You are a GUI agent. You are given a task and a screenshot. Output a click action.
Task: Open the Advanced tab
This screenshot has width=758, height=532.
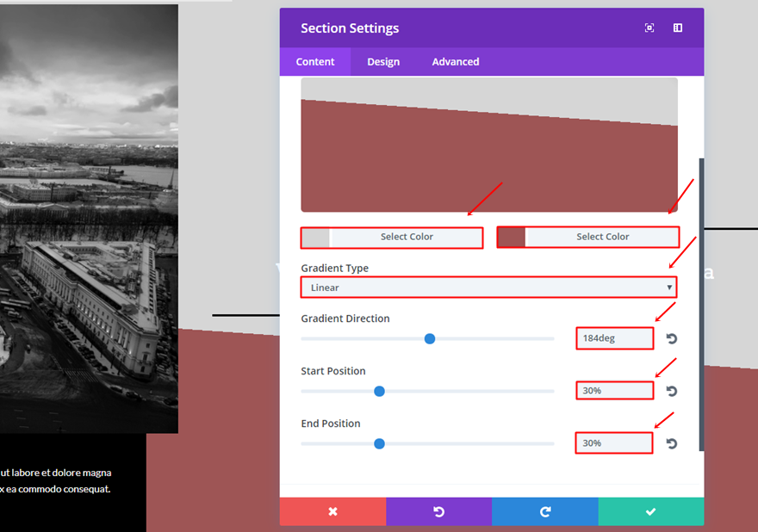pos(456,62)
